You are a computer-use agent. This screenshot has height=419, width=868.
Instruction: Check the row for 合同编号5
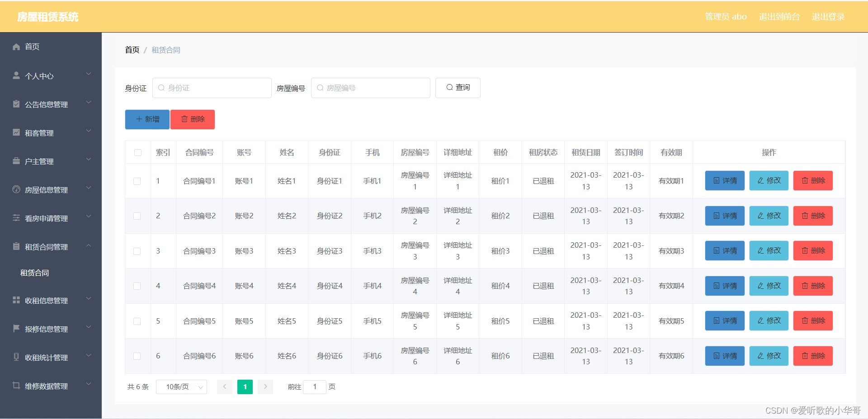[137, 321]
